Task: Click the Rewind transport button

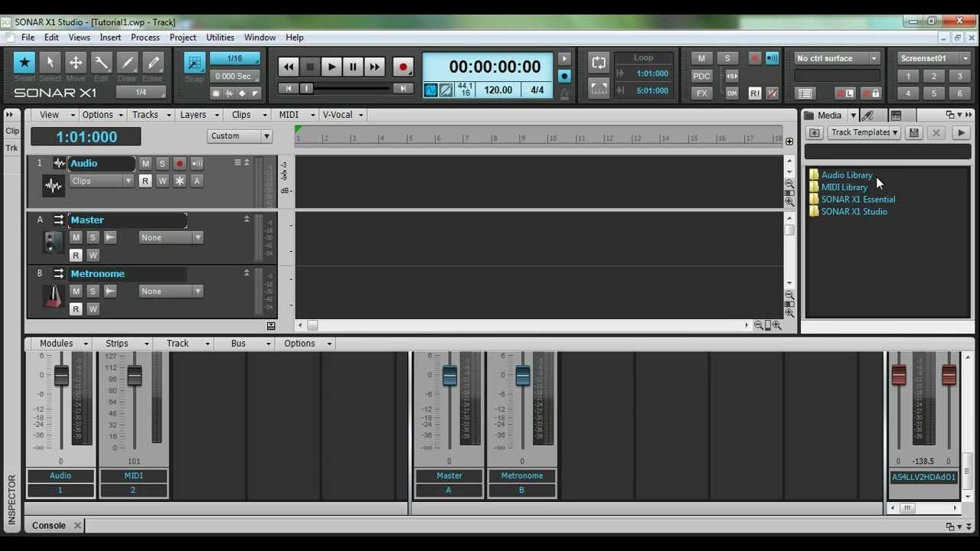Action: (x=289, y=67)
